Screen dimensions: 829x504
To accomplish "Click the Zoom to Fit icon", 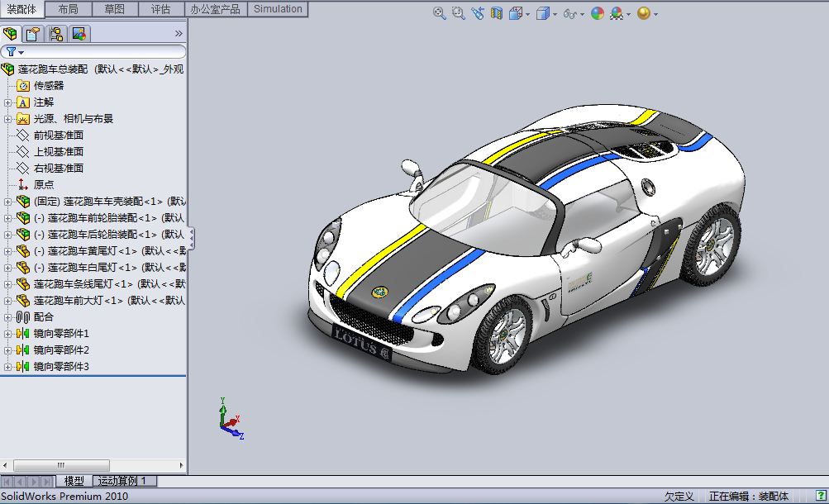I will coord(440,14).
